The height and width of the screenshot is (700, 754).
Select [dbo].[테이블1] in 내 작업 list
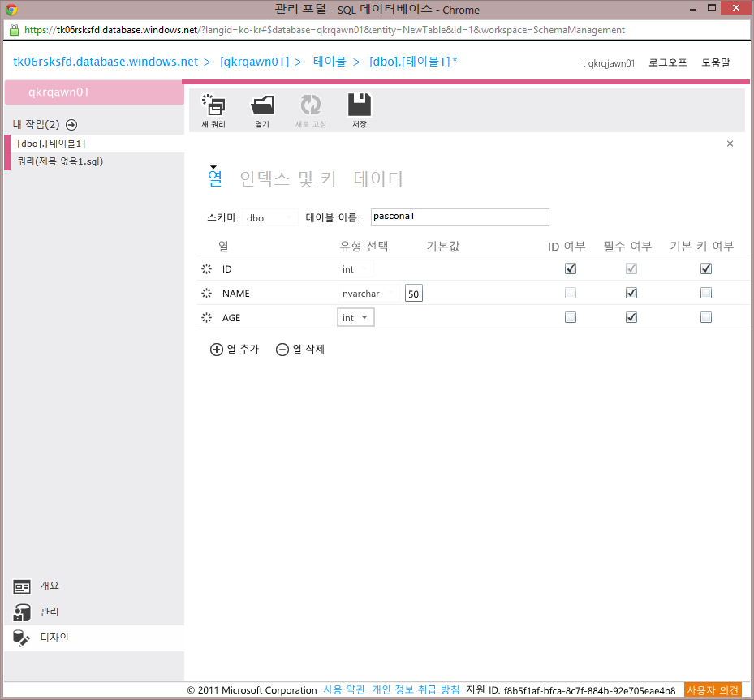[x=94, y=144]
